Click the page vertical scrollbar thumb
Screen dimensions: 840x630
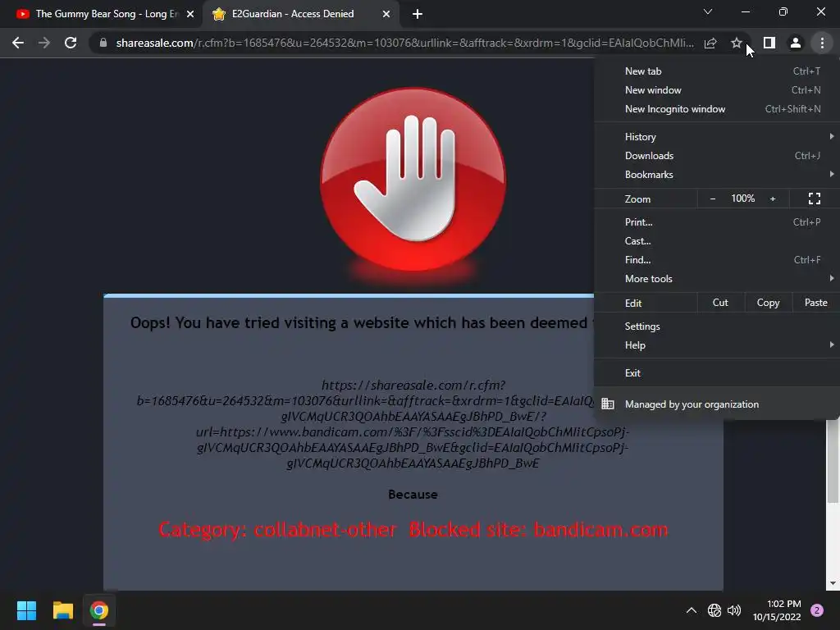833,461
